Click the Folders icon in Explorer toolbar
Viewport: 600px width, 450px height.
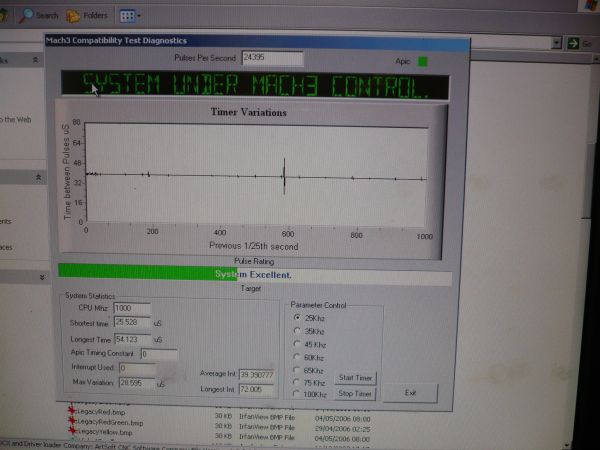coord(73,16)
